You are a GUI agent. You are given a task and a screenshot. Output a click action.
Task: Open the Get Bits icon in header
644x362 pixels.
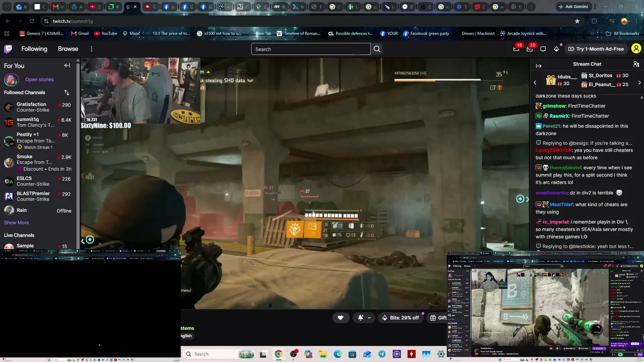click(x=556, y=49)
